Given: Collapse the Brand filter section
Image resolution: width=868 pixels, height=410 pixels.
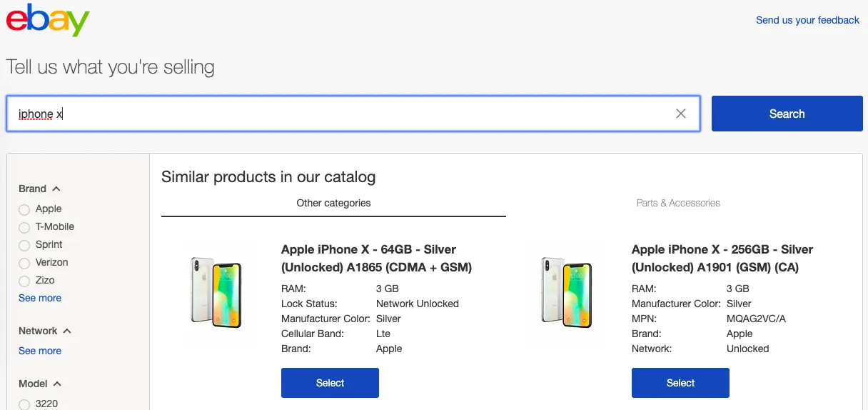Looking at the screenshot, I should click(56, 189).
